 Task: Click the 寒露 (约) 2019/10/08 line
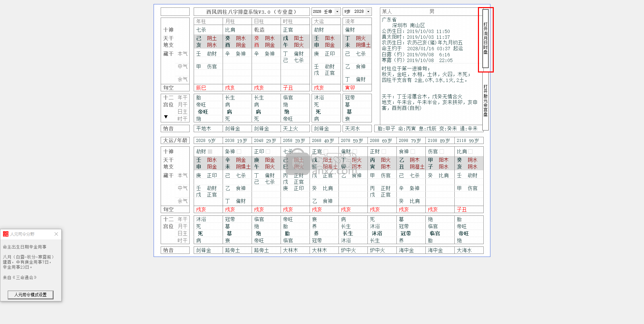point(417,60)
